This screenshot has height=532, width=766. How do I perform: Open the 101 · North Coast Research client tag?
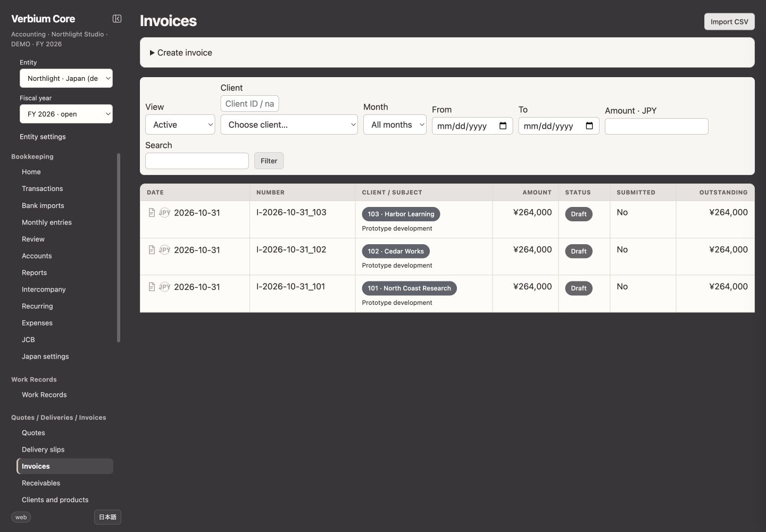pyautogui.click(x=409, y=288)
